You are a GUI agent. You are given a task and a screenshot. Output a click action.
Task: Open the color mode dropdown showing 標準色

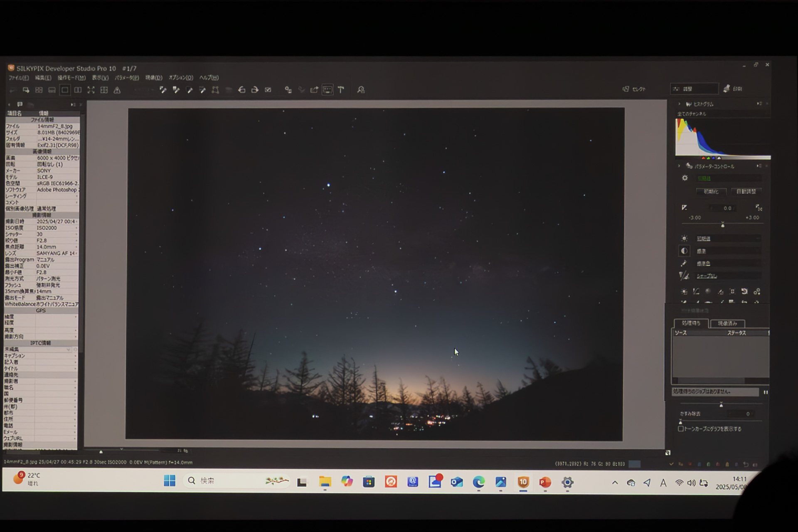(x=728, y=264)
